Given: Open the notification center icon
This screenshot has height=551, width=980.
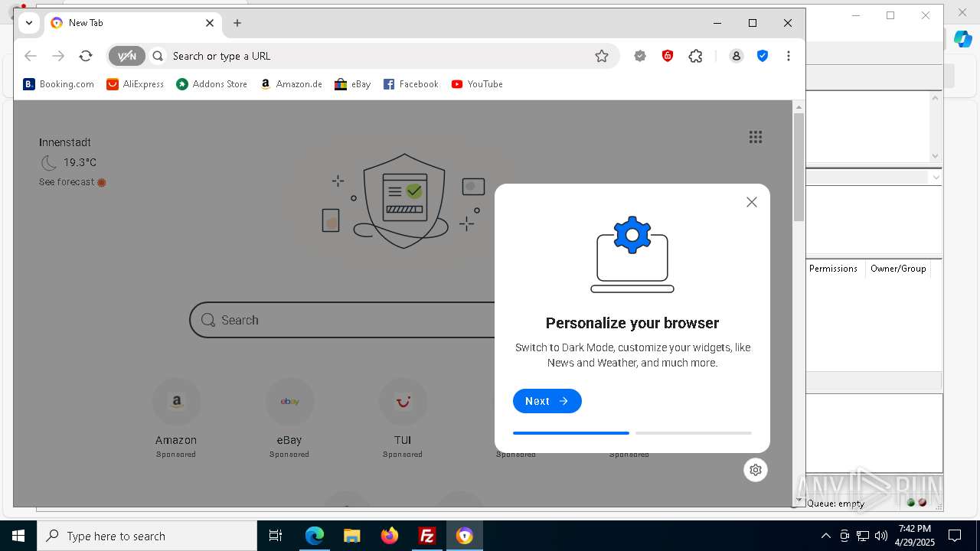Looking at the screenshot, I should pos(955,536).
